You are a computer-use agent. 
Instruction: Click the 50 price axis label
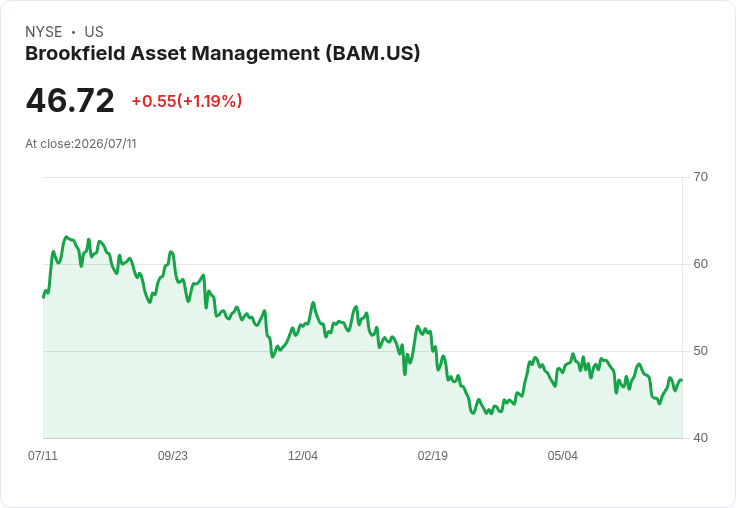click(x=700, y=351)
